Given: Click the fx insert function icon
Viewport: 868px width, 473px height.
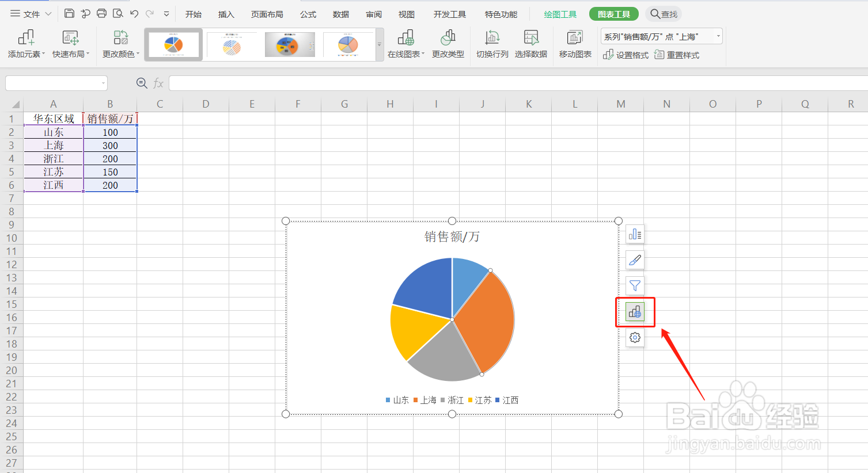Looking at the screenshot, I should coord(158,83).
